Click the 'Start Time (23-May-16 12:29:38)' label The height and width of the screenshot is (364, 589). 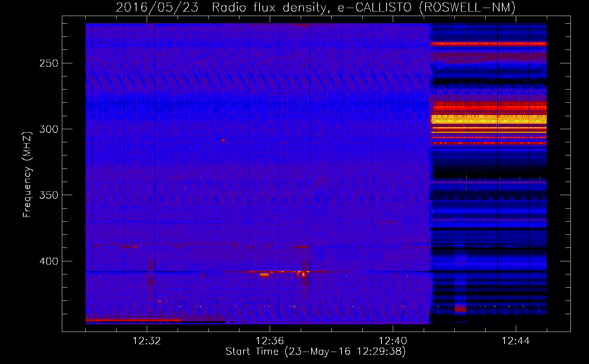[x=316, y=351]
